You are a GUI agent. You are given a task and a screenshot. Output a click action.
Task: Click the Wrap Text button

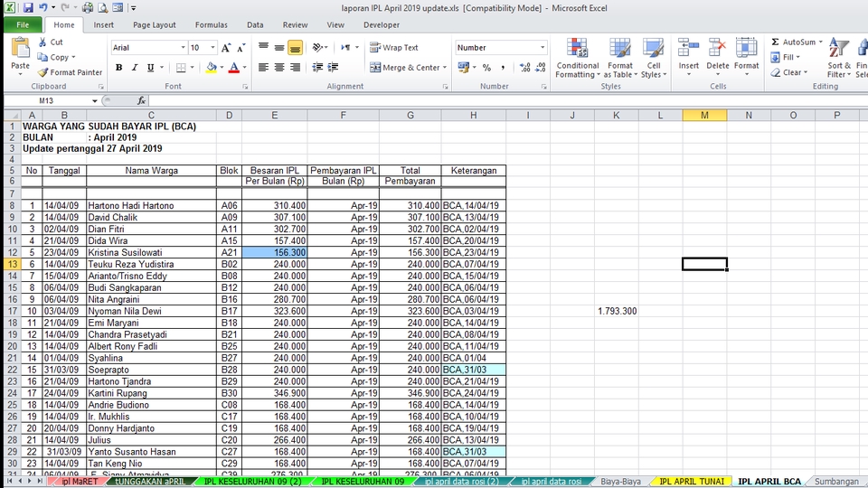tap(394, 48)
